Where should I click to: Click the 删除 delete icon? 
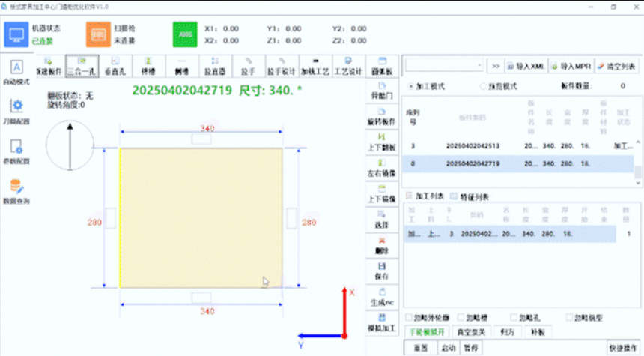tap(381, 244)
